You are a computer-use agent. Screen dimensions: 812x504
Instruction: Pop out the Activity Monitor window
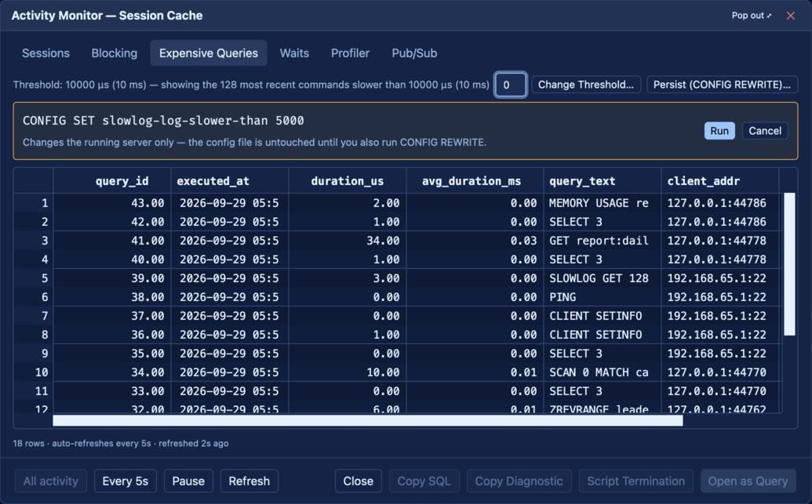tap(752, 16)
